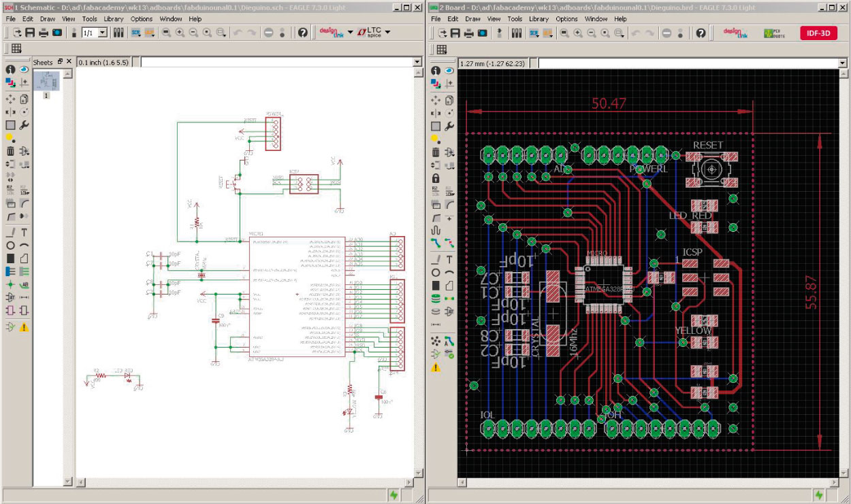Select sheet 1 thumbnail in Sheets panel

pyautogui.click(x=47, y=82)
